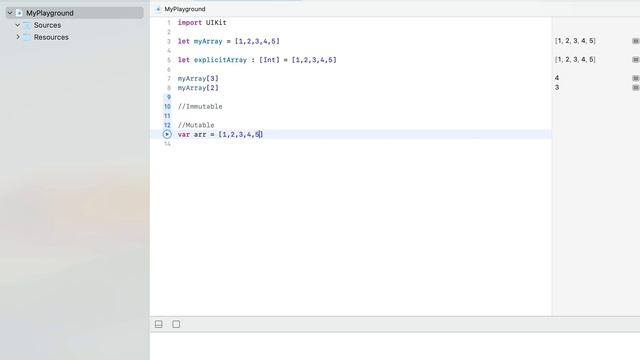
Task: Click the //Immutable comment
Action: click(200, 107)
